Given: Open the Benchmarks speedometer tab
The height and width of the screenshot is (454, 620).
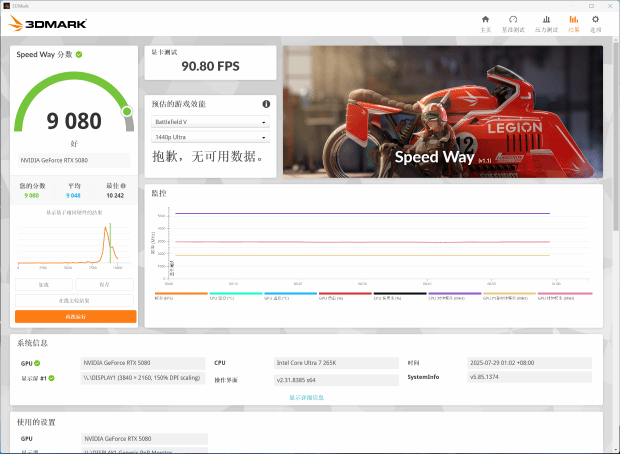Looking at the screenshot, I should 513,24.
